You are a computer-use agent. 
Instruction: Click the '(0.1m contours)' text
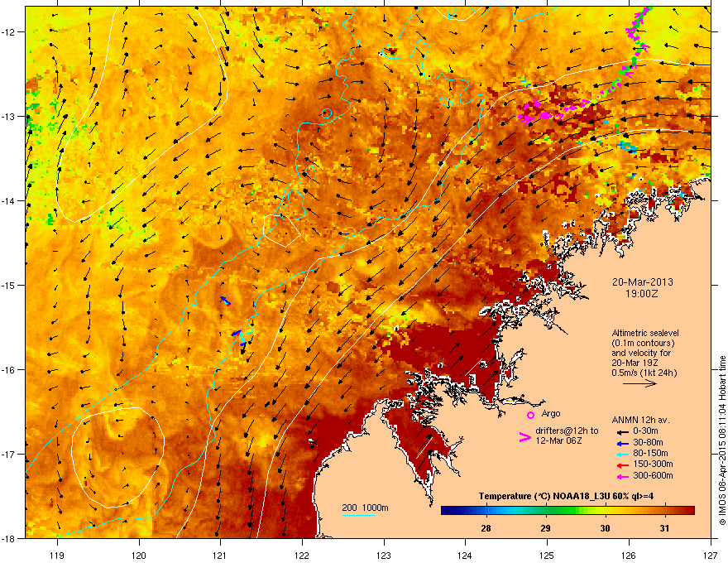tap(643, 343)
